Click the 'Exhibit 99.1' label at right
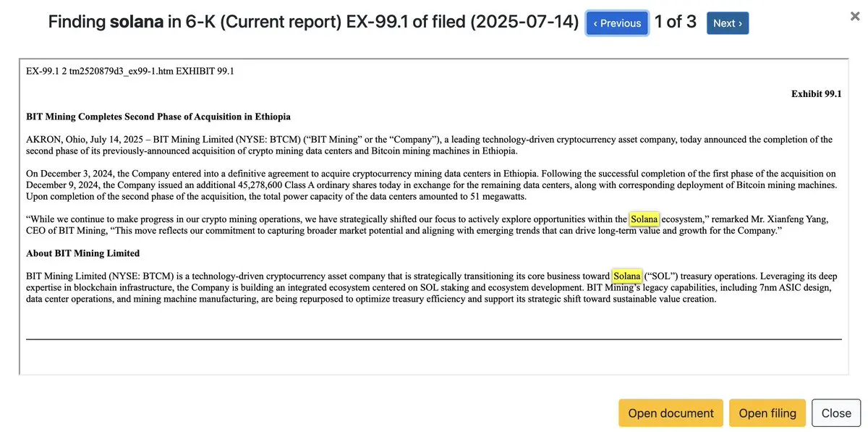868x432 pixels. 816,94
